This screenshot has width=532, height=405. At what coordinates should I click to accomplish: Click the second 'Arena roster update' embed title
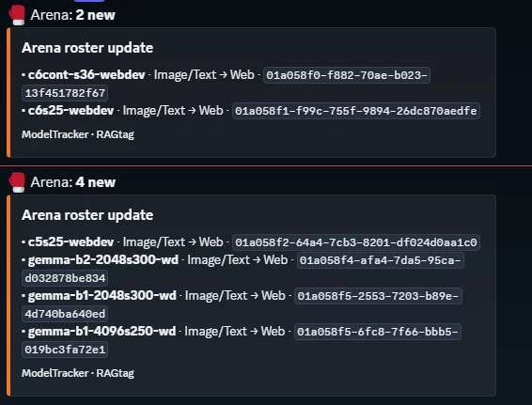point(87,215)
